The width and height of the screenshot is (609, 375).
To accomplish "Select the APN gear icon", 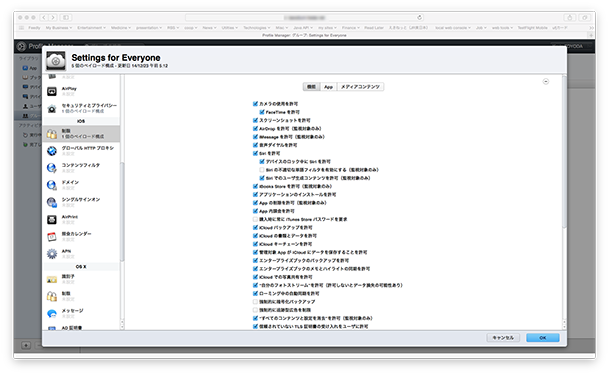I will click(52, 254).
